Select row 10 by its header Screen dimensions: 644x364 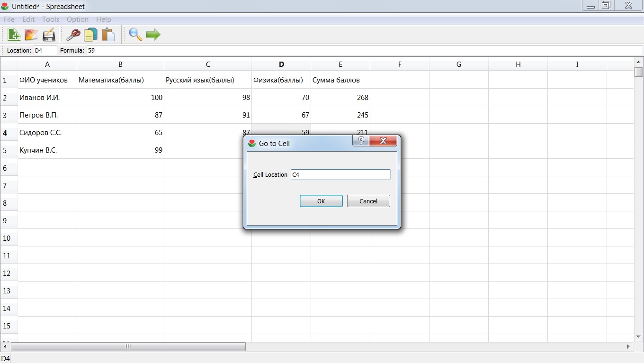click(x=9, y=238)
